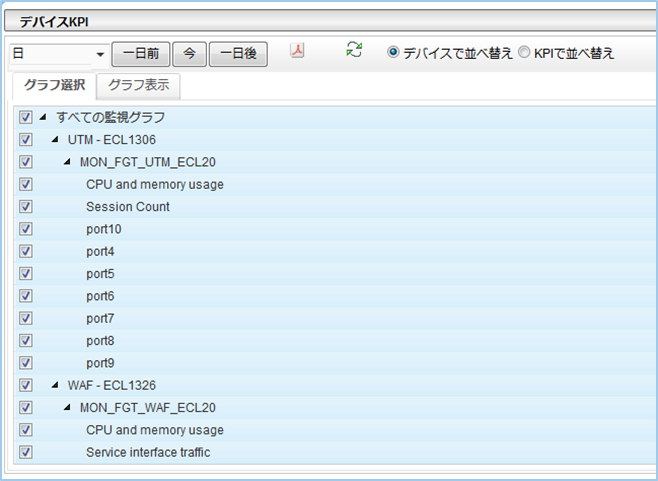This screenshot has width=658, height=481.
Task: Click port6 row text
Action: (x=100, y=296)
